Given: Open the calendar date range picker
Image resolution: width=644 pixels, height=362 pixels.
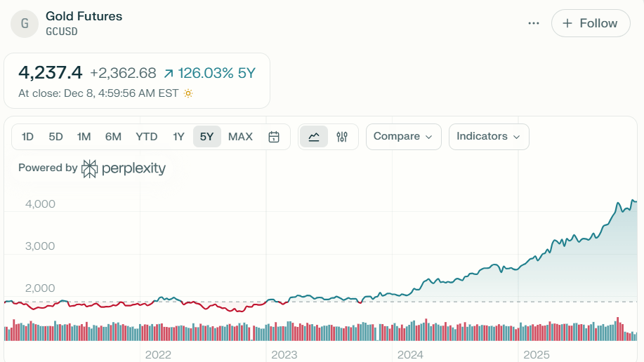Looking at the screenshot, I should click(x=274, y=137).
